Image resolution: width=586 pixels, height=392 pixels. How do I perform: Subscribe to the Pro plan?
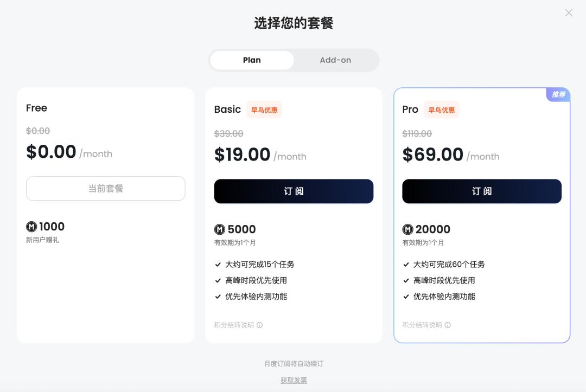(x=482, y=191)
